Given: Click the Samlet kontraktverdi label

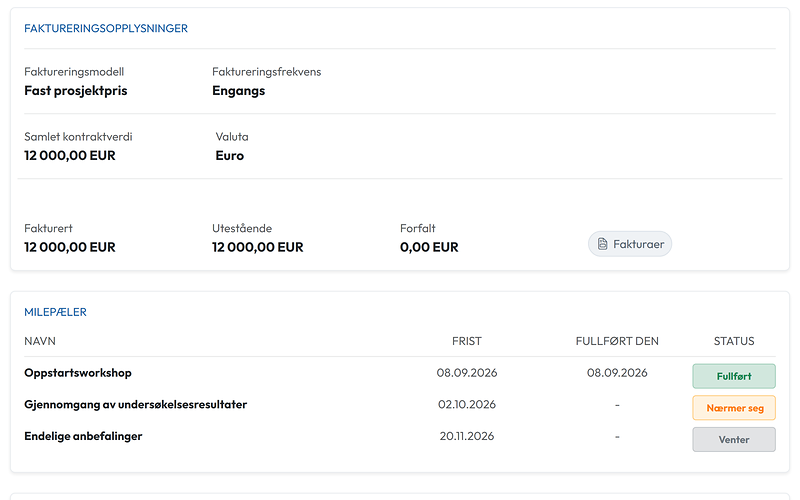Looking at the screenshot, I should (x=78, y=137).
